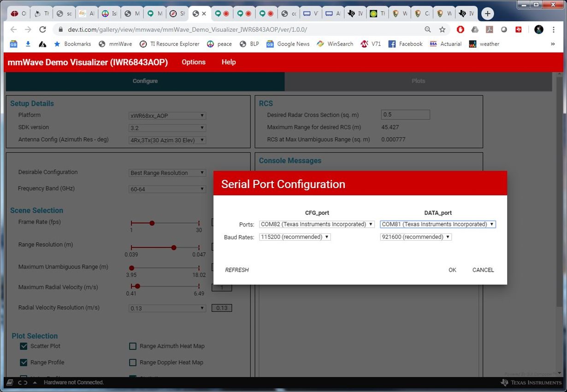Screen dimensions: 567x392
Task: Confirm serial ports with OK
Action: pos(452,270)
